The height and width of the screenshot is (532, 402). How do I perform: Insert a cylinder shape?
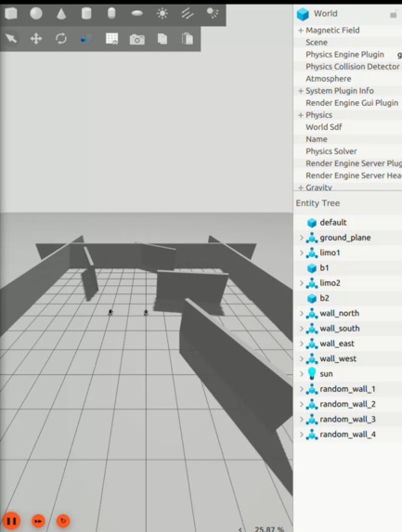(x=86, y=14)
